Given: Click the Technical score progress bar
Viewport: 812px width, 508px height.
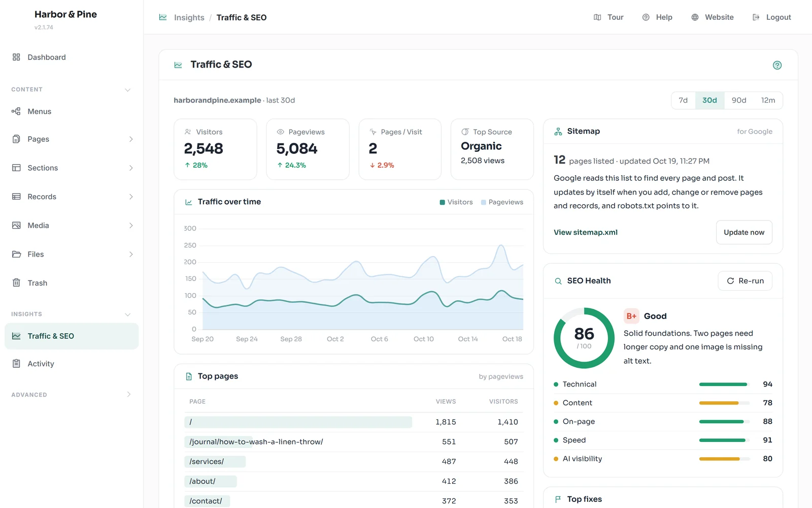Looking at the screenshot, I should [x=724, y=385].
